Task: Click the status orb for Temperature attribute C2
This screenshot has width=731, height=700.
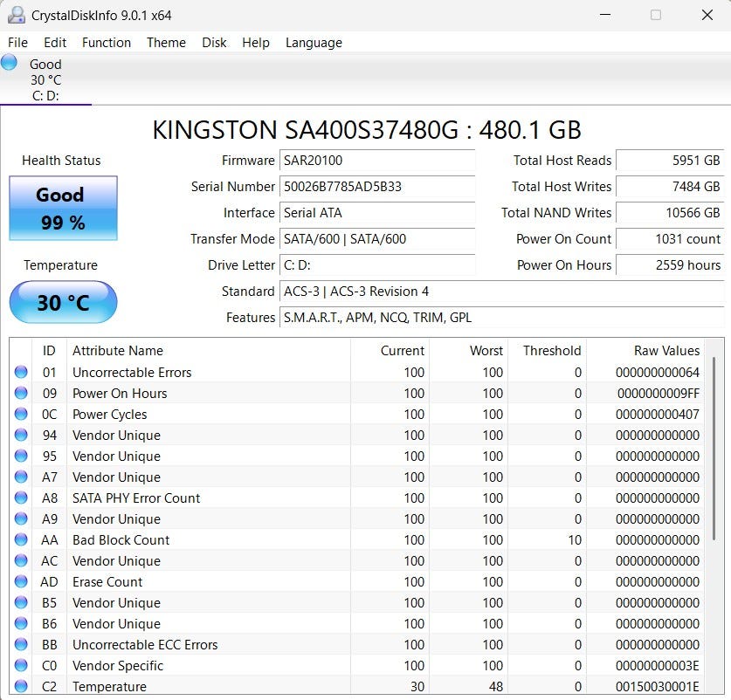Action: click(x=21, y=686)
